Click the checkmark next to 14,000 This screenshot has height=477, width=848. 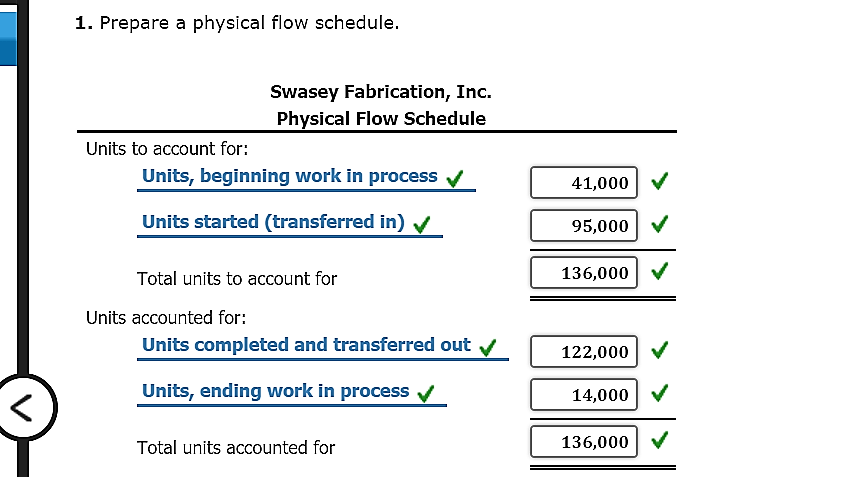coord(659,393)
